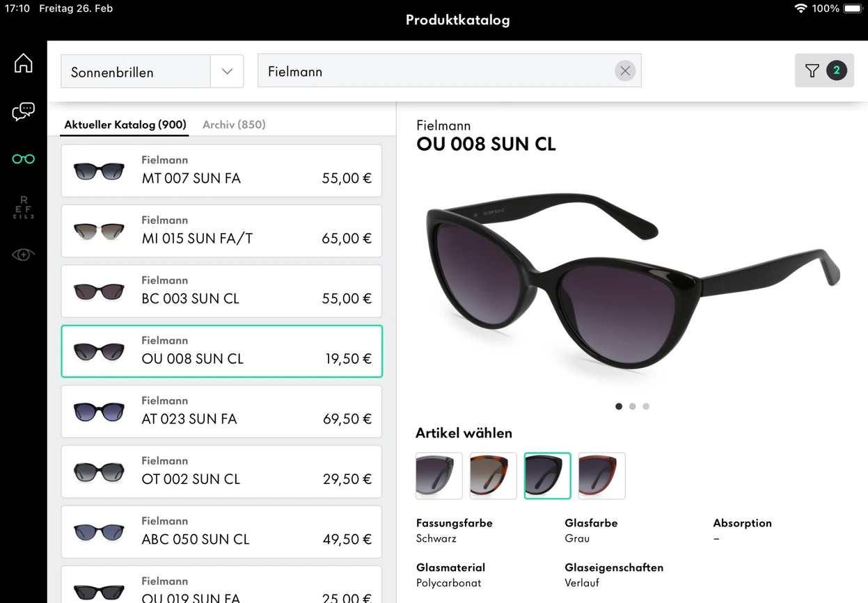Choose the grey transparent frame variant
Viewport: 868px width, 603px height.
click(439, 476)
